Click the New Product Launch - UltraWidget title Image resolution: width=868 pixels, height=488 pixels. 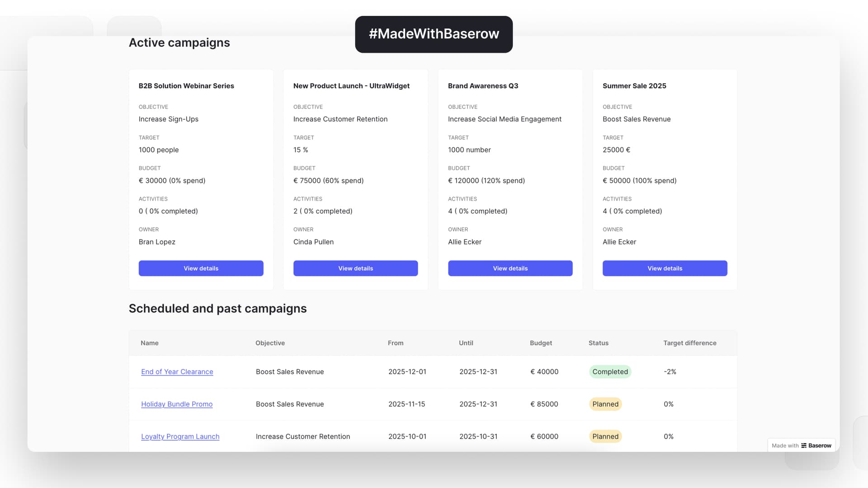pyautogui.click(x=351, y=86)
